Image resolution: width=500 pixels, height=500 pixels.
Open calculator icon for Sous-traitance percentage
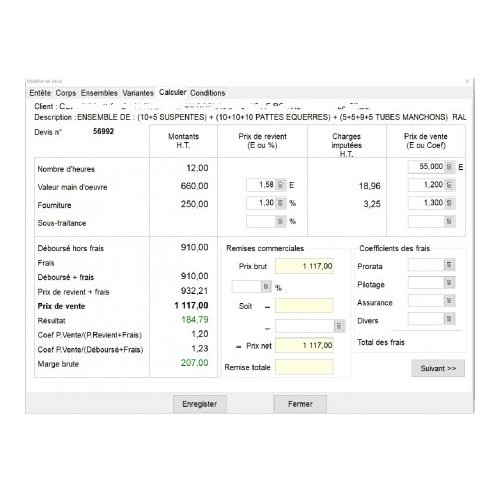click(280, 221)
